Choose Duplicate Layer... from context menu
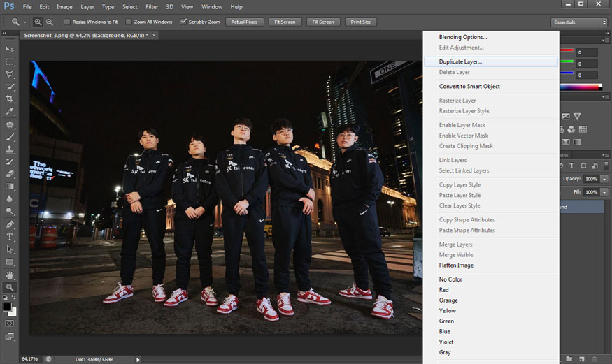 pos(490,61)
